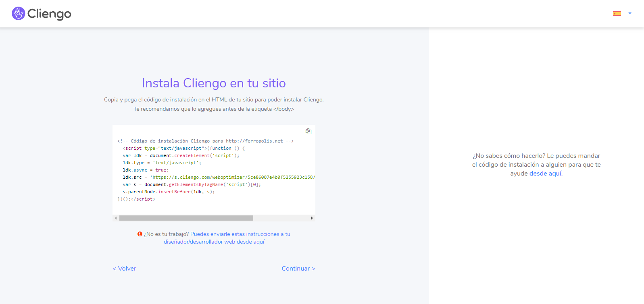Expand the language dropdown arrow
The width and height of the screenshot is (644, 304).
tap(630, 13)
